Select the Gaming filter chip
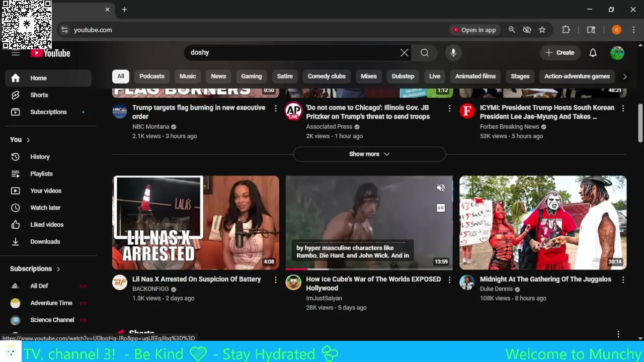644x362 pixels. click(252, 76)
